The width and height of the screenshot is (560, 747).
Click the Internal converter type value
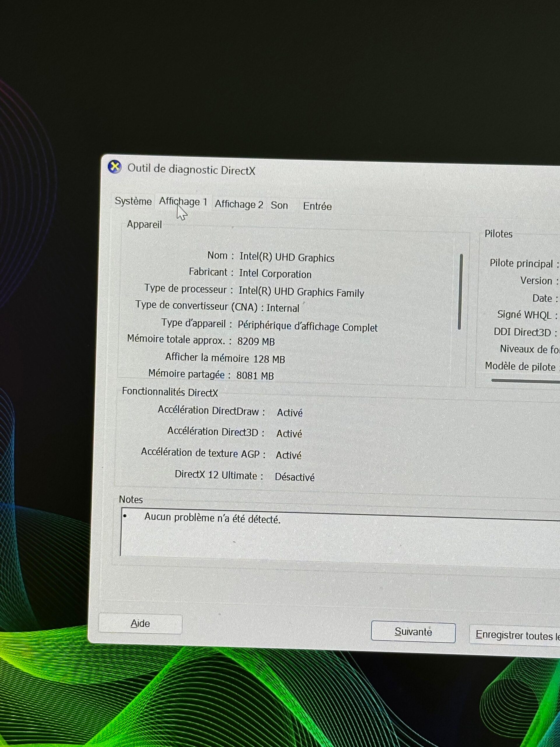coord(283,308)
